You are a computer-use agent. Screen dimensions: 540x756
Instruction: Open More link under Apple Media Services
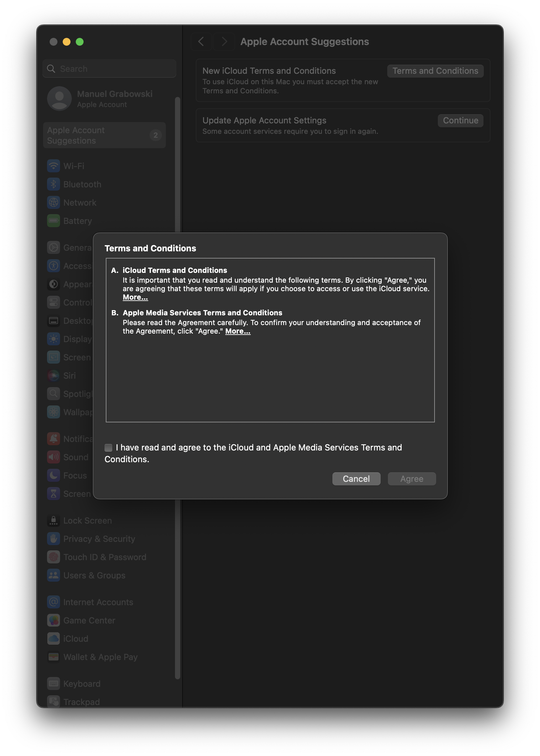tap(237, 331)
